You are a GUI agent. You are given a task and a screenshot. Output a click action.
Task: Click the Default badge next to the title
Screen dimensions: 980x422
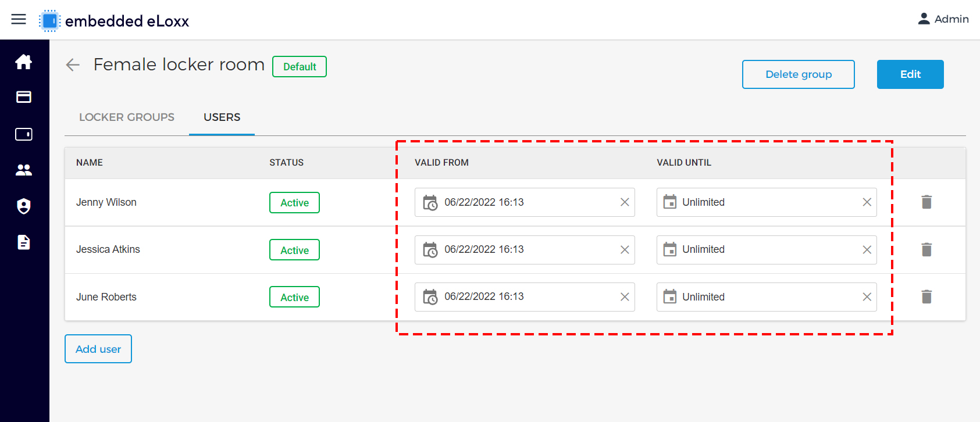(x=300, y=66)
